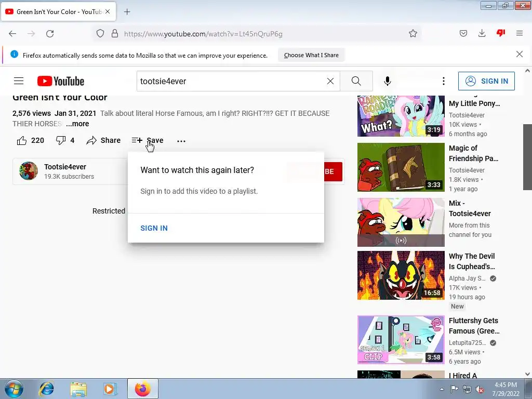Click the Share button
The width and height of the screenshot is (532, 399).
click(103, 140)
